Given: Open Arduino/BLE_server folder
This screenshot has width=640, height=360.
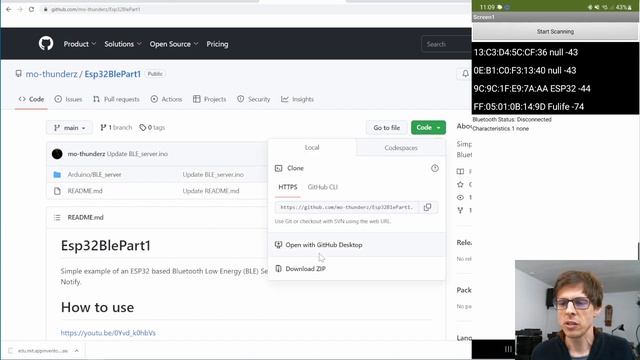Looking at the screenshot, I should point(94,174).
